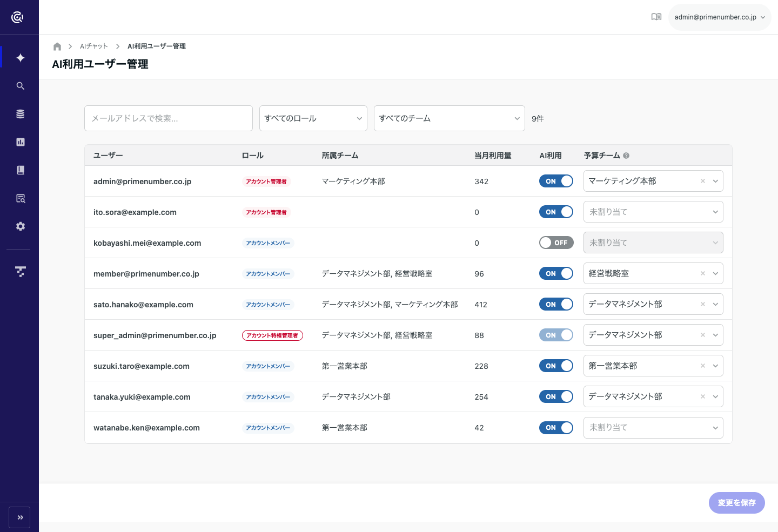The image size is (778, 532).
Task: Toggle AI usage for watanabe.ken@example.com
Action: pyautogui.click(x=556, y=427)
